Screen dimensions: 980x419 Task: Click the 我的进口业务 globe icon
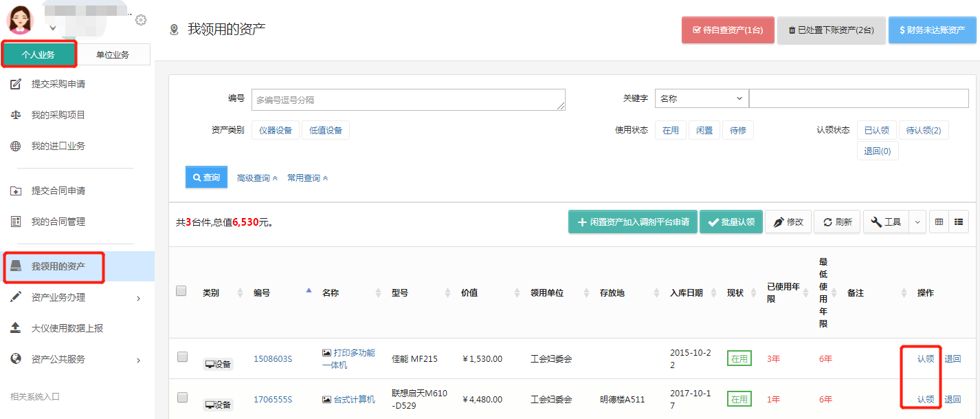16,146
